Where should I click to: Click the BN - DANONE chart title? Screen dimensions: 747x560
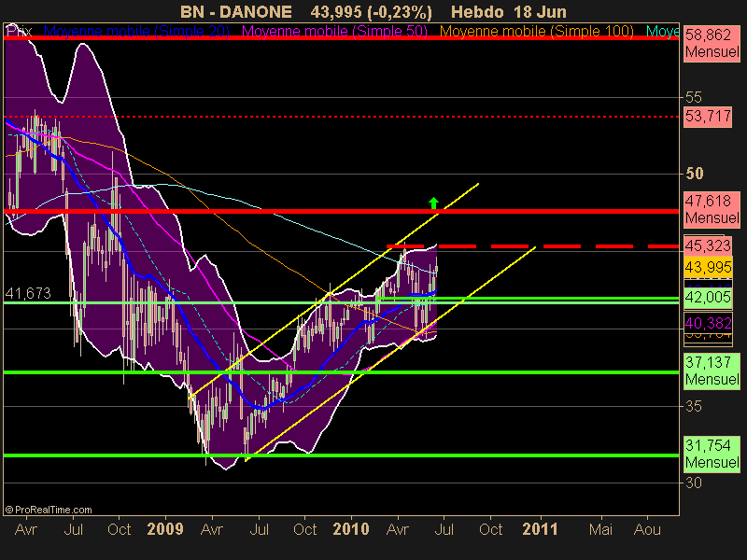[x=236, y=12]
